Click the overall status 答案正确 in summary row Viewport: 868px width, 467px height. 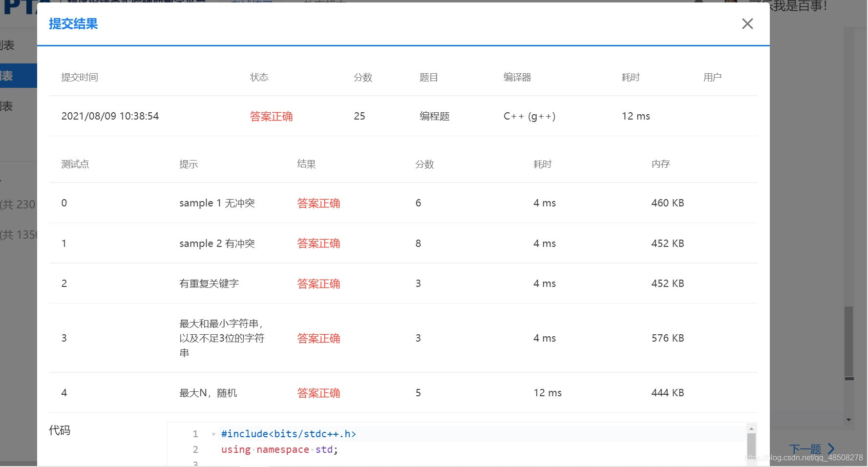tap(271, 116)
